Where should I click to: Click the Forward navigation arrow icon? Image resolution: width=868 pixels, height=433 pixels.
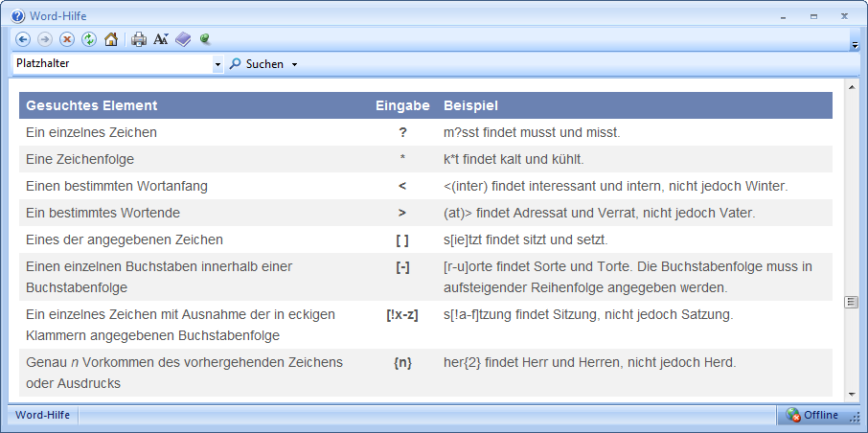pyautogui.click(x=45, y=39)
